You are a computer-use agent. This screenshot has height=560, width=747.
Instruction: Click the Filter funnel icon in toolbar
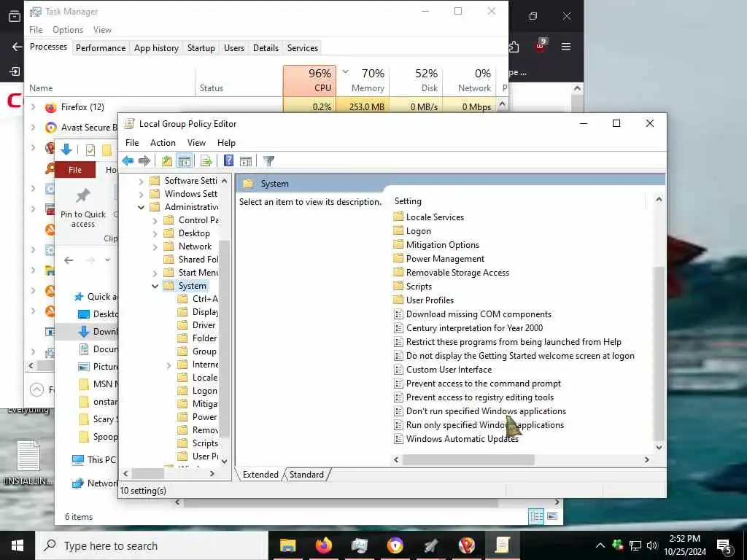(x=268, y=161)
